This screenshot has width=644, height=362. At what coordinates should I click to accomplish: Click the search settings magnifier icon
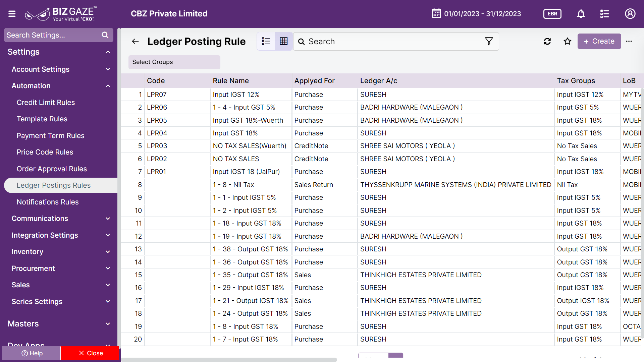pos(105,35)
